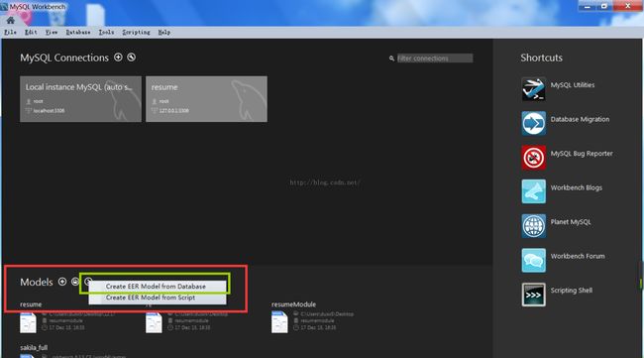Open the Database menu
This screenshot has height=358, width=644.
click(x=78, y=32)
